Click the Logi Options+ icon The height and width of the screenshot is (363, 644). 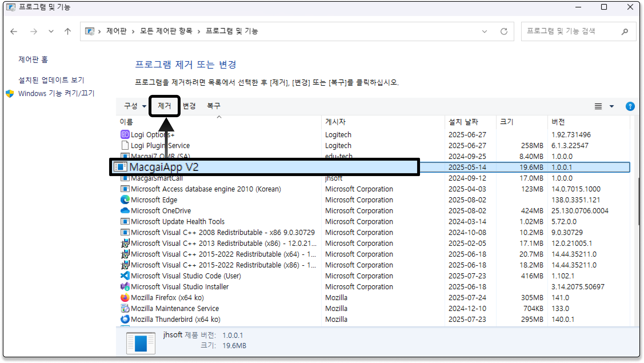click(125, 134)
